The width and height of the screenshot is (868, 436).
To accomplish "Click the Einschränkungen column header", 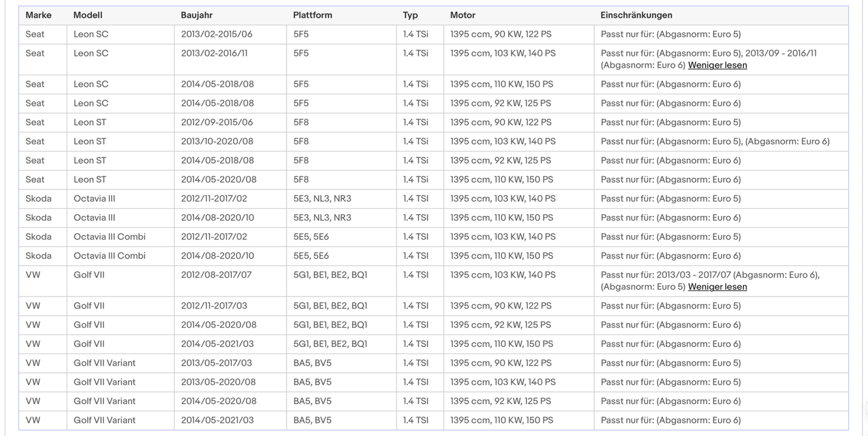I will [636, 15].
